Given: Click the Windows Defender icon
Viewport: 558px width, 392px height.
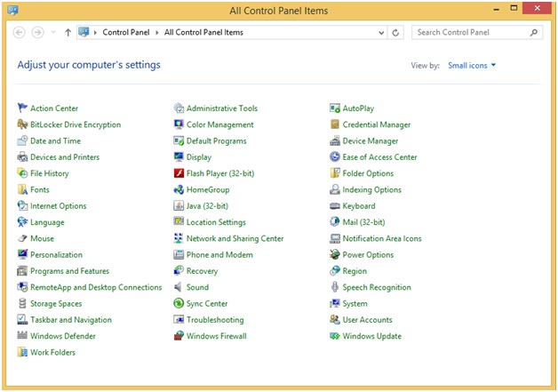Looking at the screenshot, I should point(22,336).
